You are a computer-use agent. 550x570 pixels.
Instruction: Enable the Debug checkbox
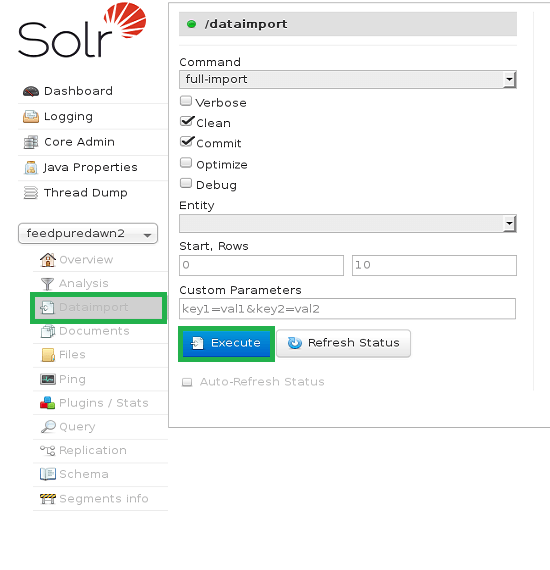pos(186,183)
